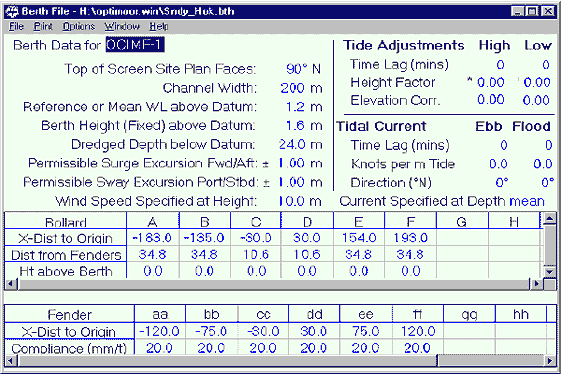Open the File menu
Image resolution: width=561 pixels, height=374 pixels.
click(16, 26)
